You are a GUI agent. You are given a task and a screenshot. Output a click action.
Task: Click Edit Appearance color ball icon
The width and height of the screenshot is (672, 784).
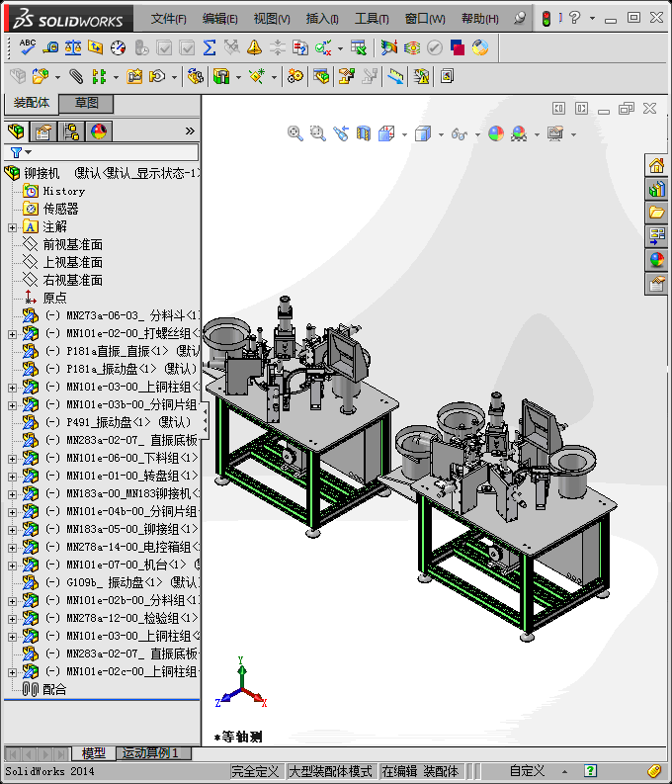point(496,133)
